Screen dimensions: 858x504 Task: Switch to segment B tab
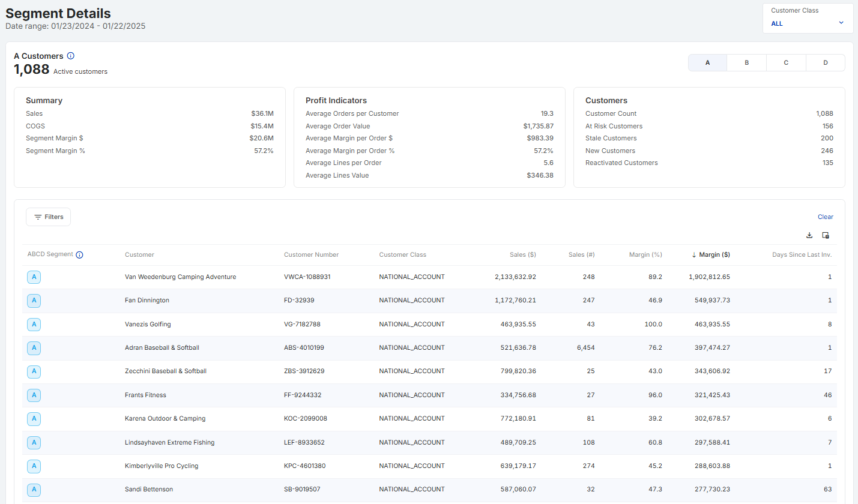747,62
